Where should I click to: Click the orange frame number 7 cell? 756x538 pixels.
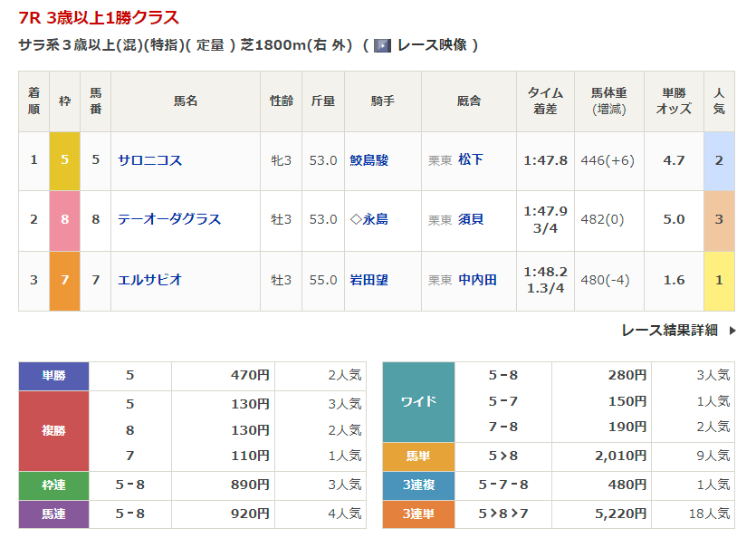[64, 280]
